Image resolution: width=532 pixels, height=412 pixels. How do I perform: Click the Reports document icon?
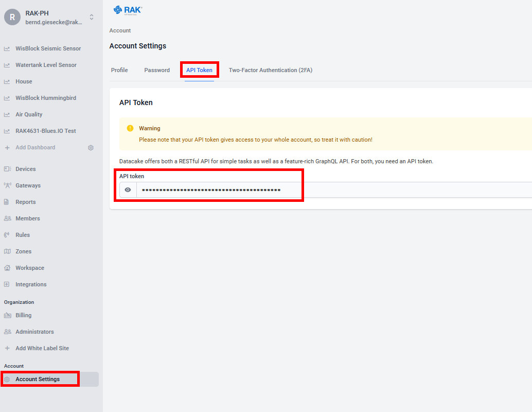(7, 202)
